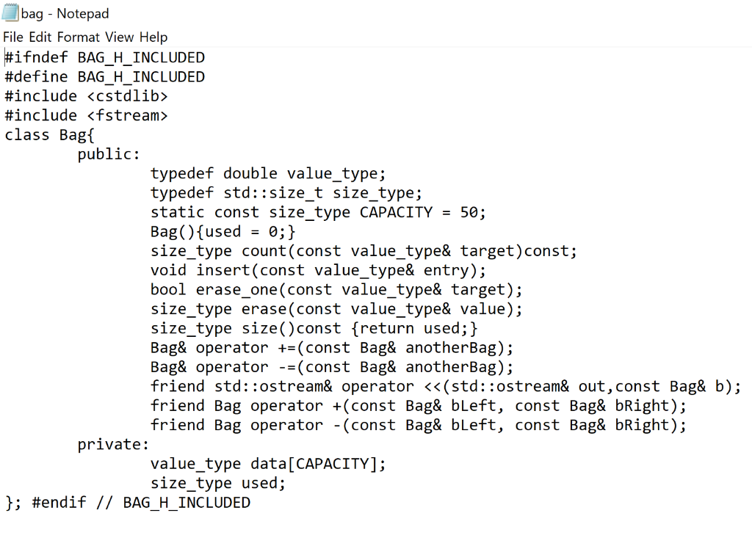Select the class Bag declaration line
This screenshot has height=560, width=752.
[x=48, y=134]
